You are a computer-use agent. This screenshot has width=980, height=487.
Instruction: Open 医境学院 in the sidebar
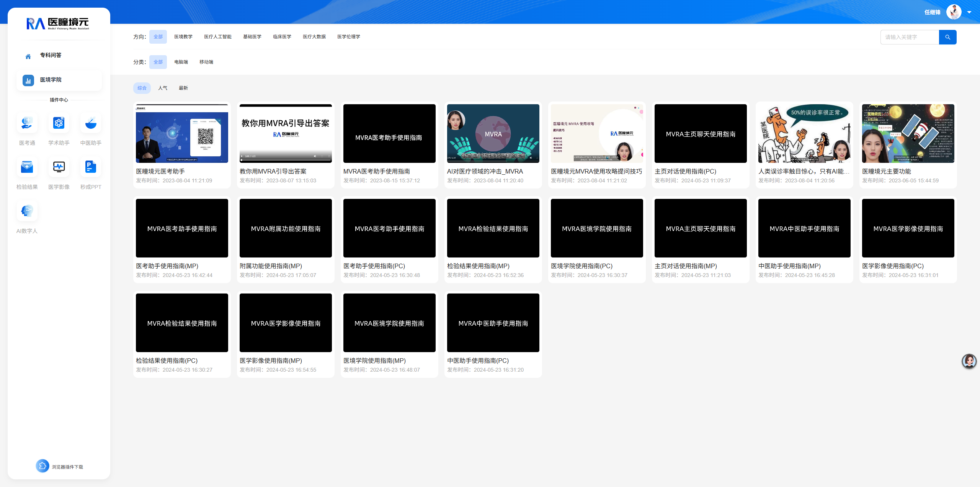point(51,80)
